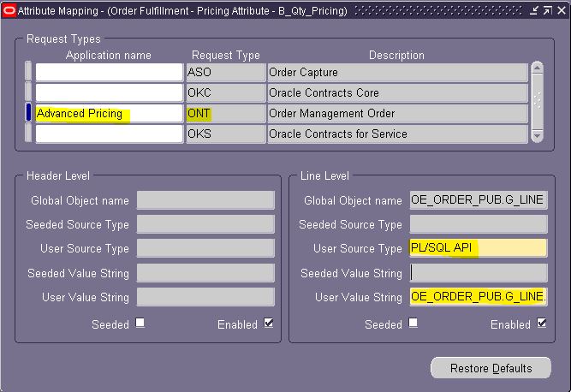Click Line Level Seeded Source Type field

(x=479, y=224)
